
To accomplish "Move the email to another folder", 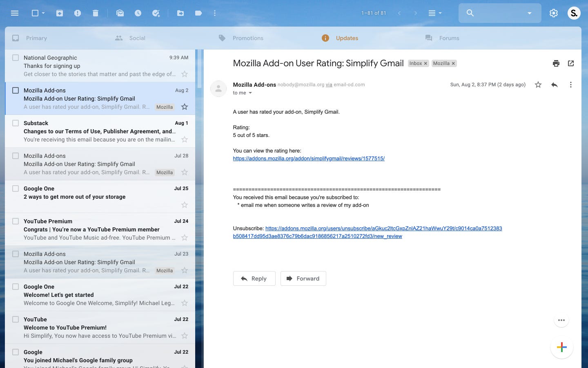I will click(180, 13).
